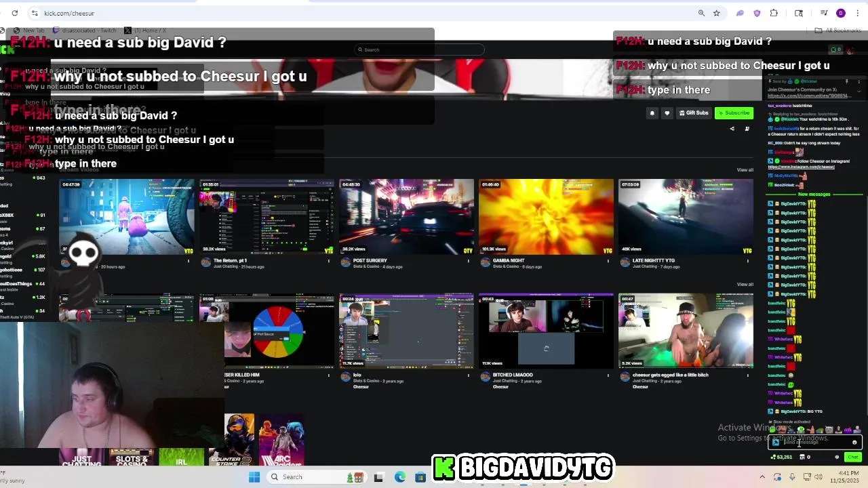This screenshot has height=488, width=868.
Task: Click the second View all link
Action: pos(745,284)
